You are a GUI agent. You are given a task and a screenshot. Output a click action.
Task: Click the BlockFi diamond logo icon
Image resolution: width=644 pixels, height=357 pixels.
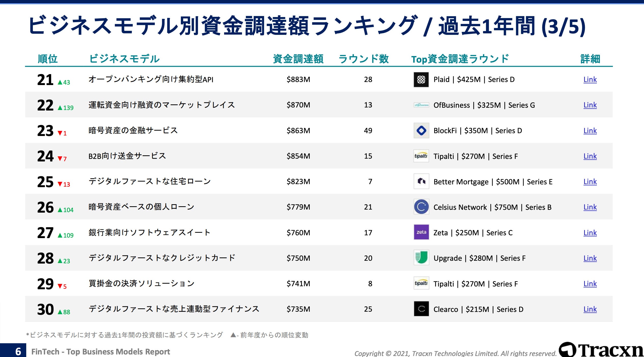pos(421,131)
